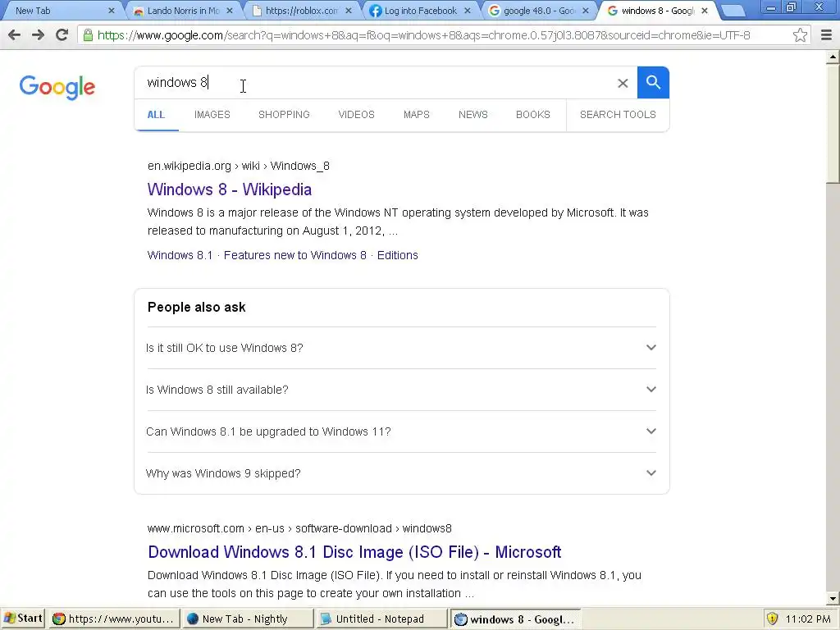This screenshot has width=840, height=630.
Task: Open Features new to Windows 8 sublink
Action: coord(295,255)
